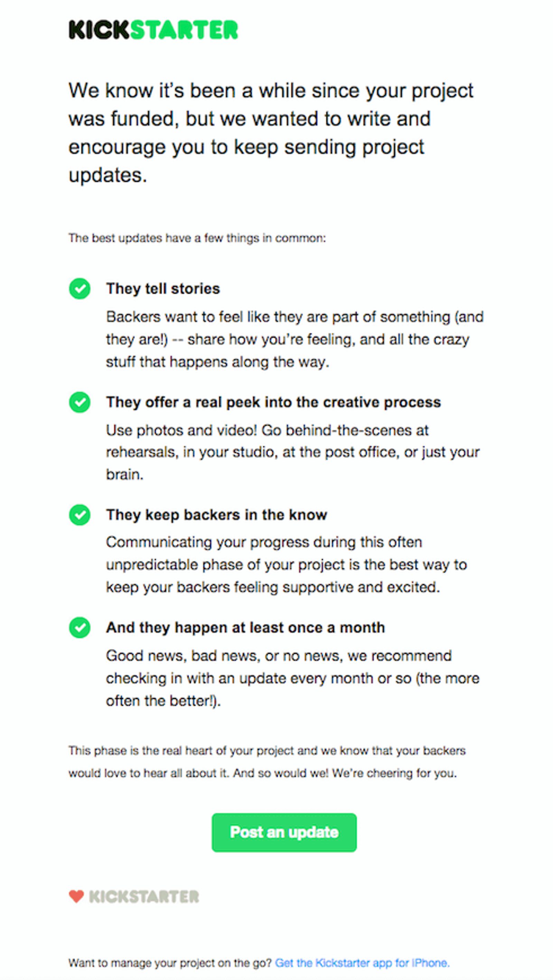The width and height of the screenshot is (553, 980).
Task: Click the paragraph starting Good news, bad news
Action: point(292,678)
